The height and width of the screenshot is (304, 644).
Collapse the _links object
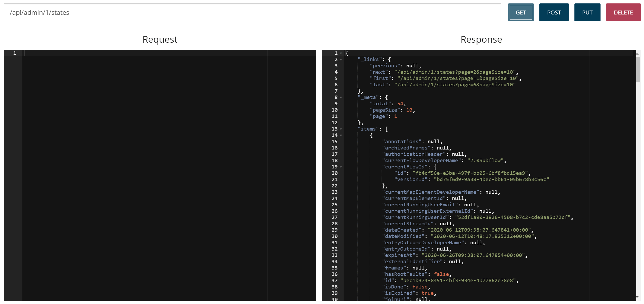pyautogui.click(x=341, y=59)
